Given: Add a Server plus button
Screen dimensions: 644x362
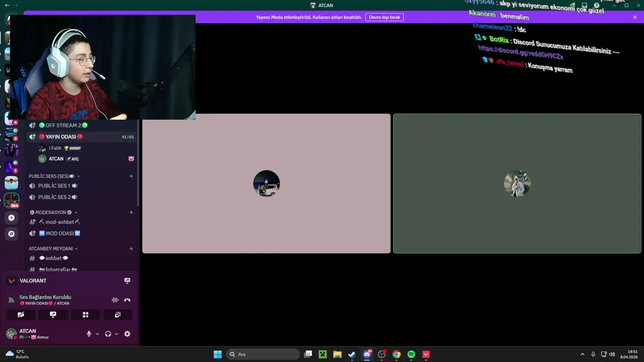Looking at the screenshot, I should (11, 218).
